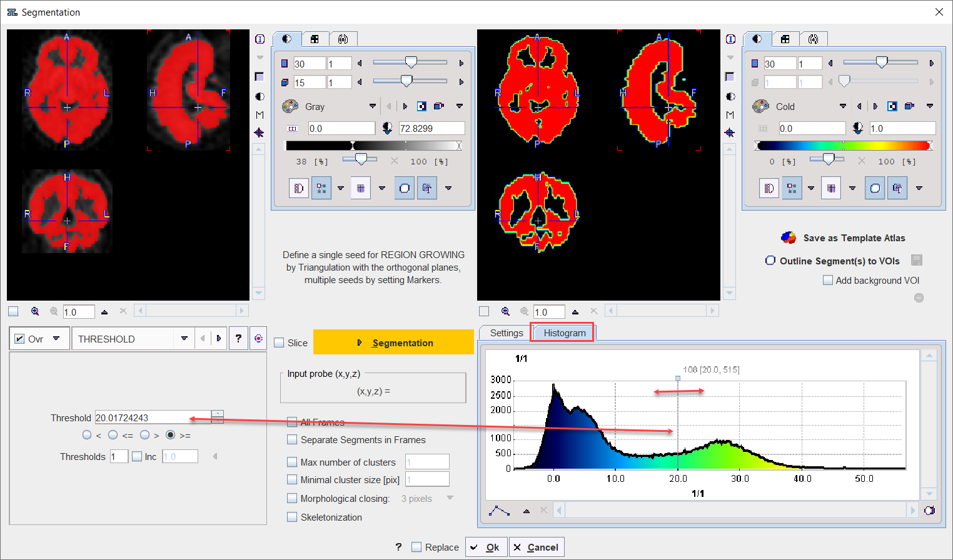Expand dropdown arrow after text icon, right panel
The image size is (953, 560).
(919, 188)
